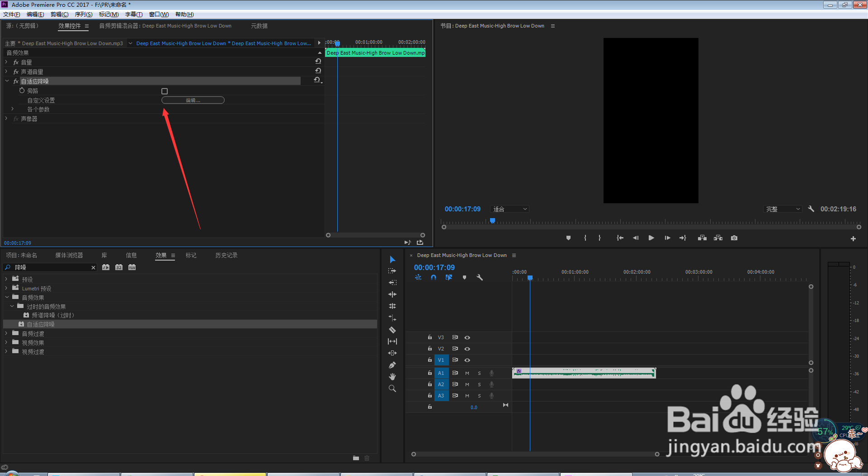The image size is (868, 476).
Task: Select the Rate Stretch tool
Action: (x=392, y=306)
